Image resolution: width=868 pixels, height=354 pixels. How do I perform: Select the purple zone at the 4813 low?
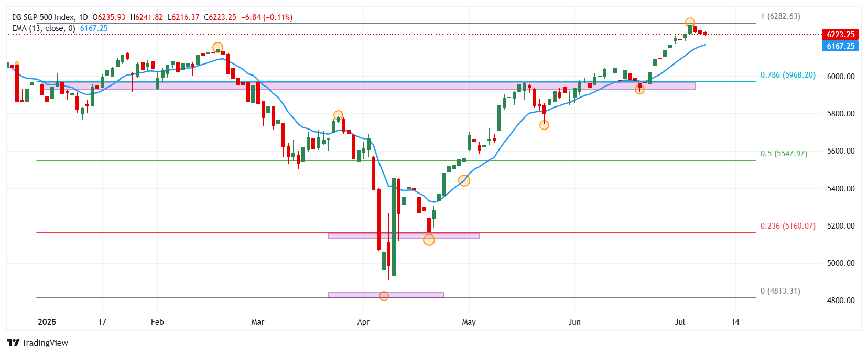point(386,295)
